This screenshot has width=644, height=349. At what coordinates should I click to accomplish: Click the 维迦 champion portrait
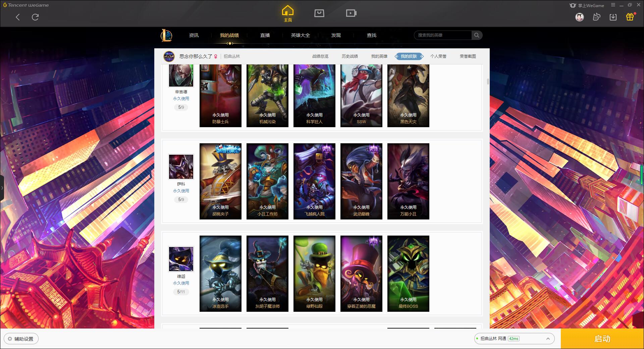point(181,259)
